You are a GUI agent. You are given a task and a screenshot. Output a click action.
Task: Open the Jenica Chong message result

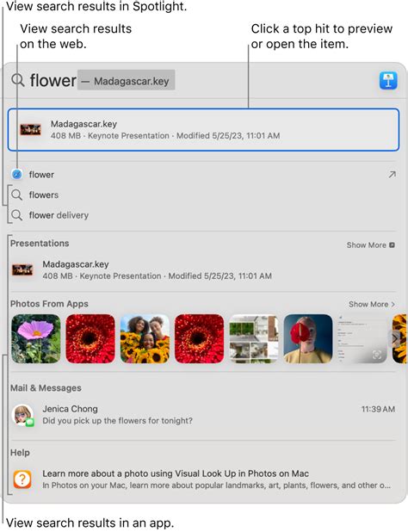point(203,415)
